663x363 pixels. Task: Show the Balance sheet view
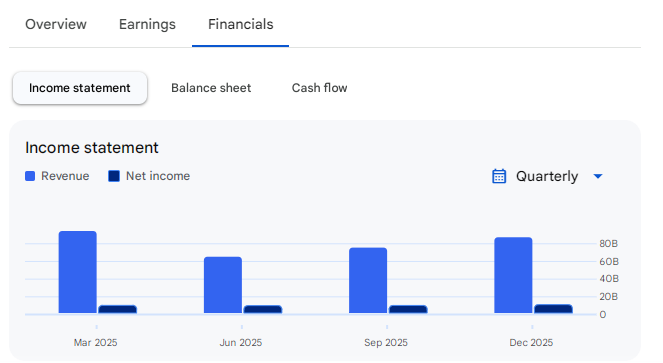click(x=211, y=88)
